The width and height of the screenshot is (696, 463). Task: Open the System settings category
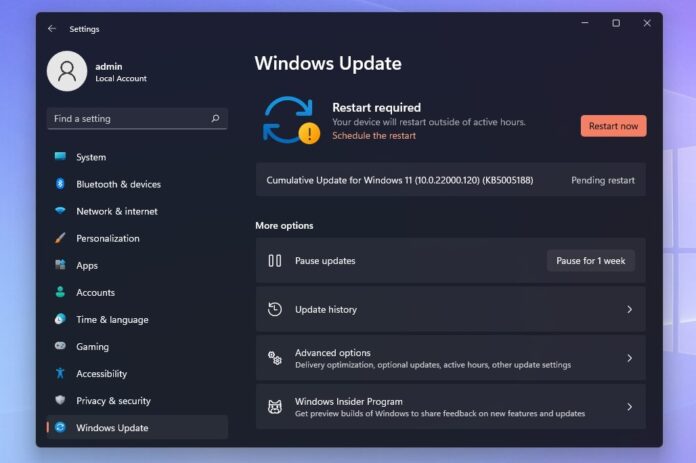(x=137, y=157)
